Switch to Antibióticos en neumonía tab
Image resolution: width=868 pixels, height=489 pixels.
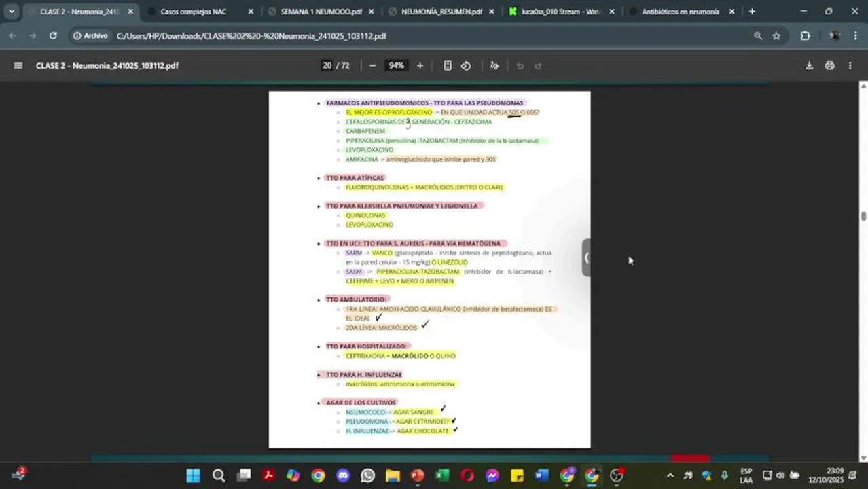(x=680, y=12)
